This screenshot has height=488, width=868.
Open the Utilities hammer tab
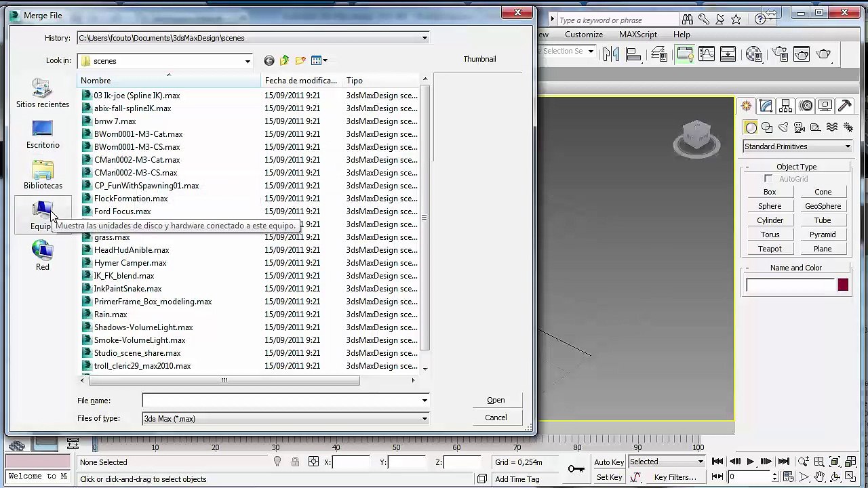(x=845, y=106)
